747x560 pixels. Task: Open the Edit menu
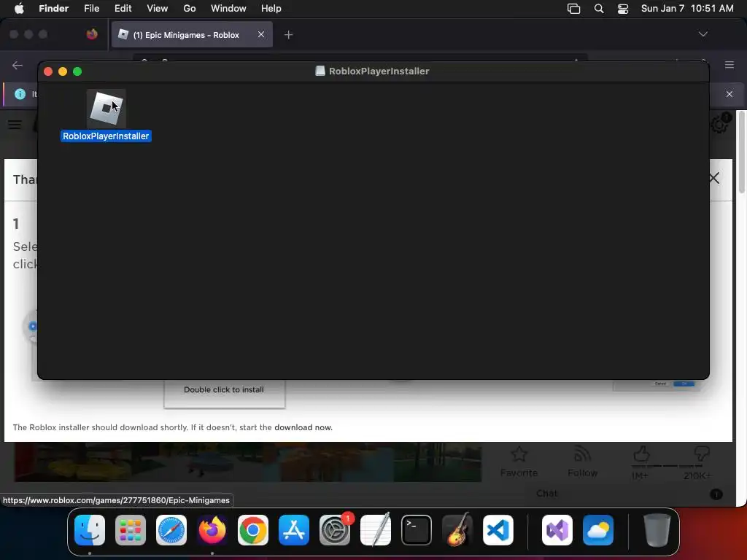click(123, 9)
